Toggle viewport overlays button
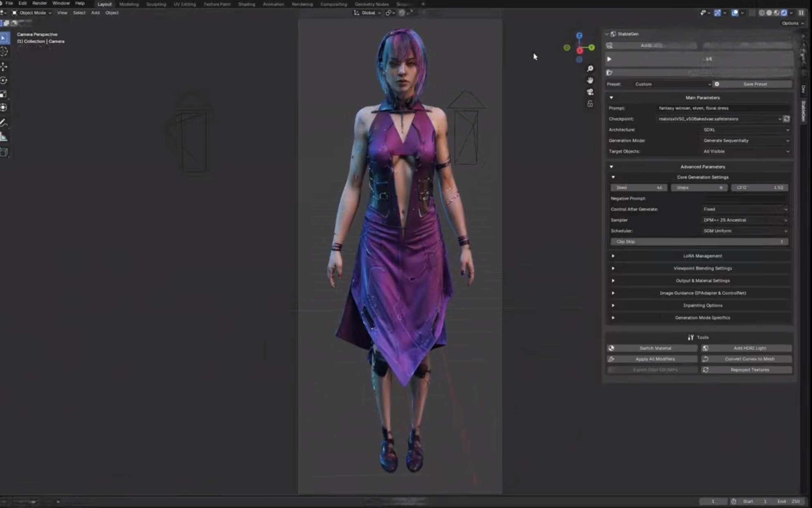 (x=735, y=13)
